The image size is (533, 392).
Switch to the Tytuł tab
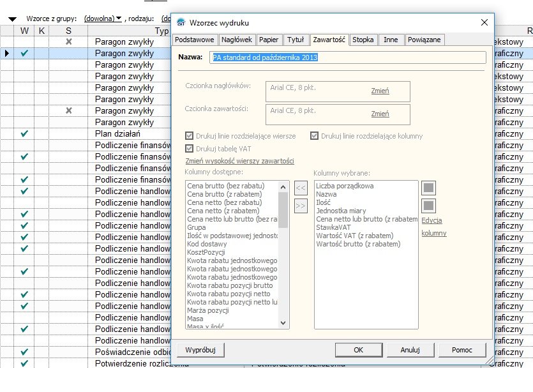point(296,40)
